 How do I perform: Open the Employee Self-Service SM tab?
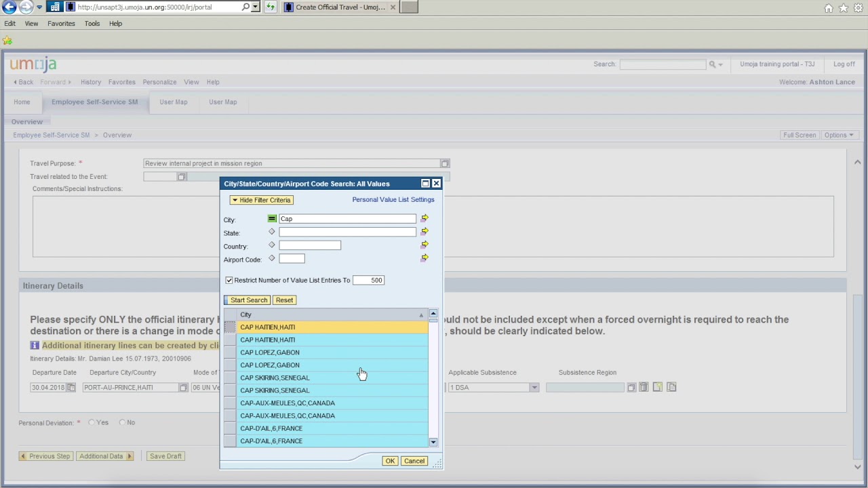(x=94, y=102)
